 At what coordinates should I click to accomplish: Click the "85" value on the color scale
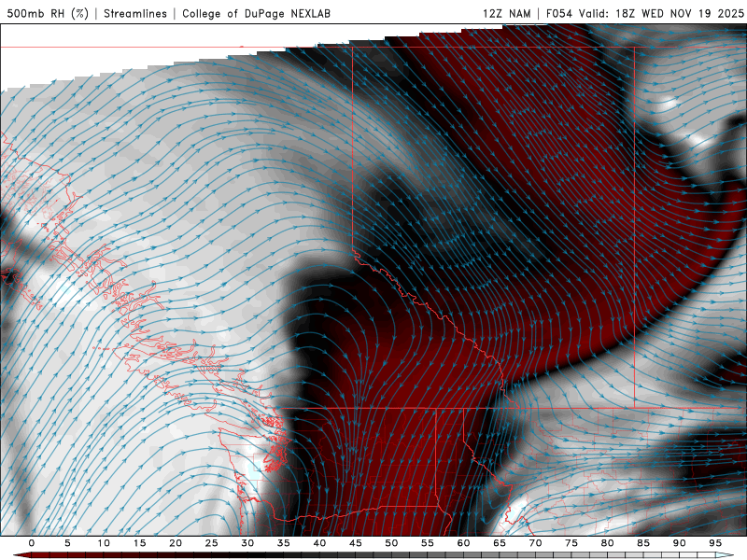click(x=642, y=543)
